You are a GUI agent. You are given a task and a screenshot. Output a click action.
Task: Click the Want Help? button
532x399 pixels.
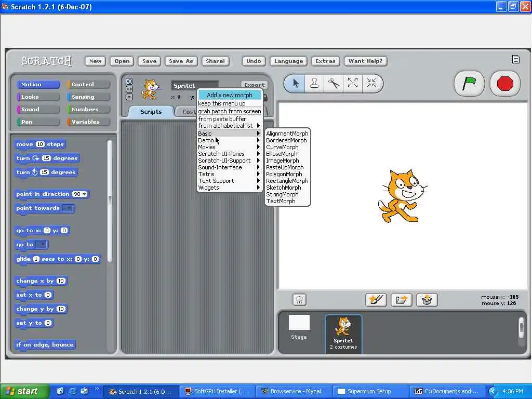[365, 61]
